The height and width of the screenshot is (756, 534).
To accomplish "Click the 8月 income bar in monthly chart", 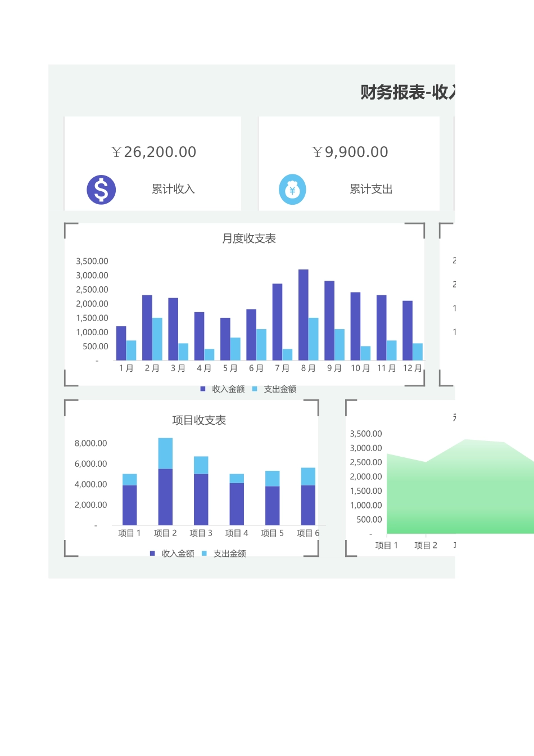I will click(x=304, y=315).
